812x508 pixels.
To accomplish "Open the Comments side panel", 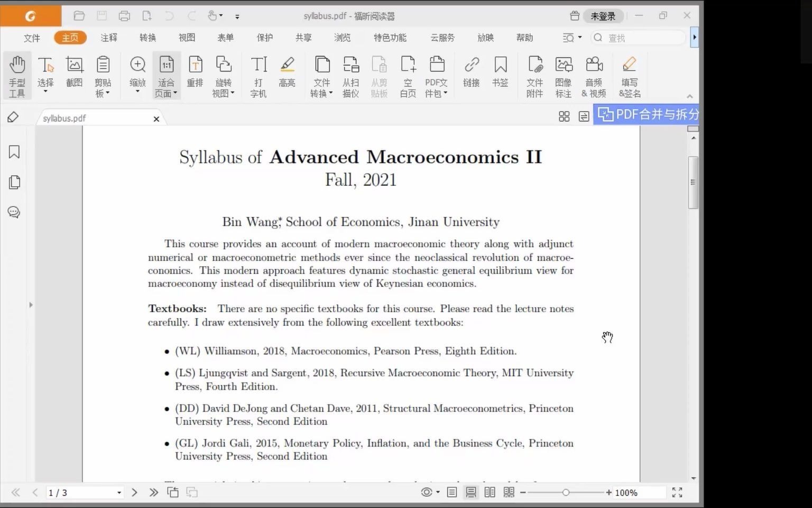I will [x=14, y=212].
